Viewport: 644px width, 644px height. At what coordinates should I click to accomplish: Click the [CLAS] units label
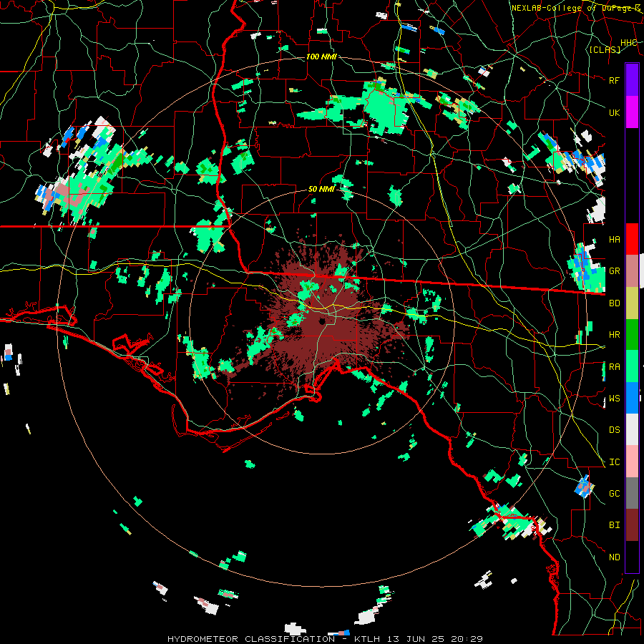click(605, 49)
